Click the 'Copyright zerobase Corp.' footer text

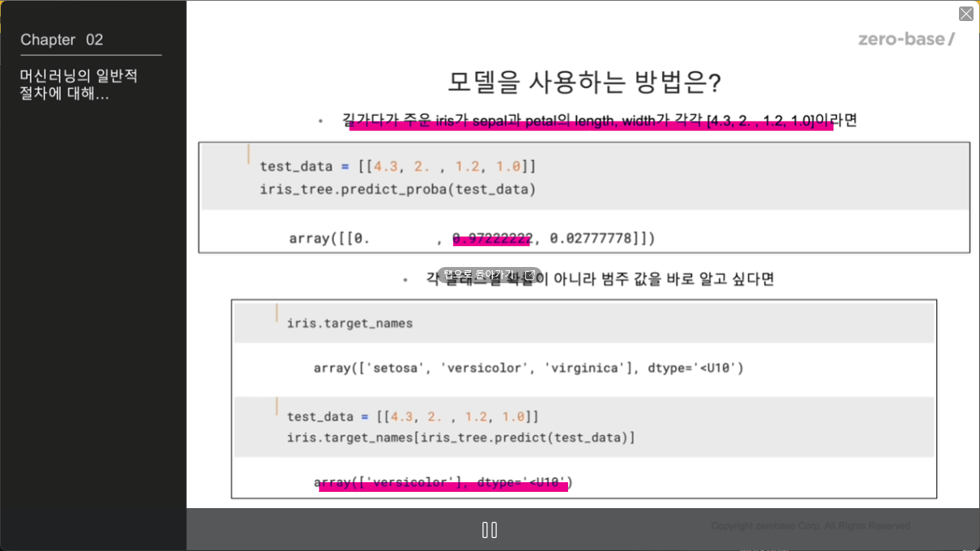click(x=810, y=526)
